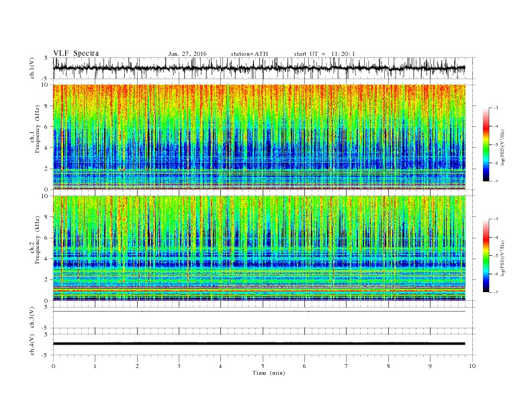Click the "Time (min)" axis title
The image size is (532, 411).
[x=269, y=373]
